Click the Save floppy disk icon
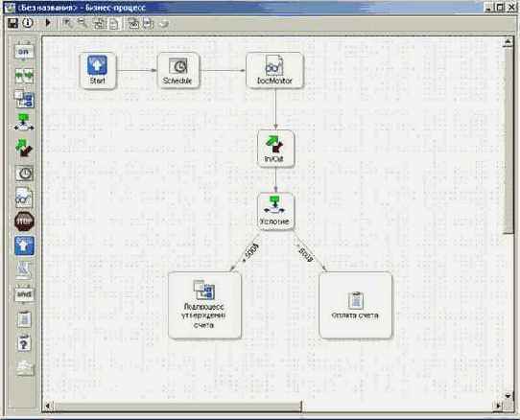 coord(12,23)
